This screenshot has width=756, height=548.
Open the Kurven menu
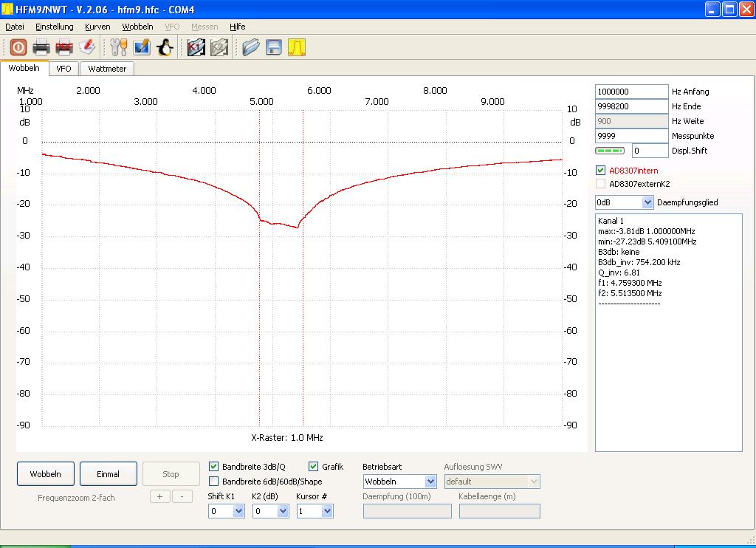click(x=97, y=27)
